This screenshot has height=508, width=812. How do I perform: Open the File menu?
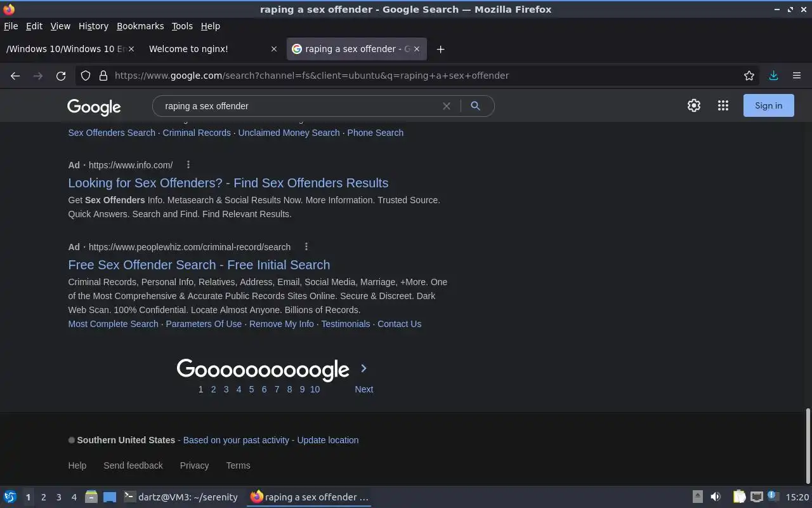(x=11, y=26)
